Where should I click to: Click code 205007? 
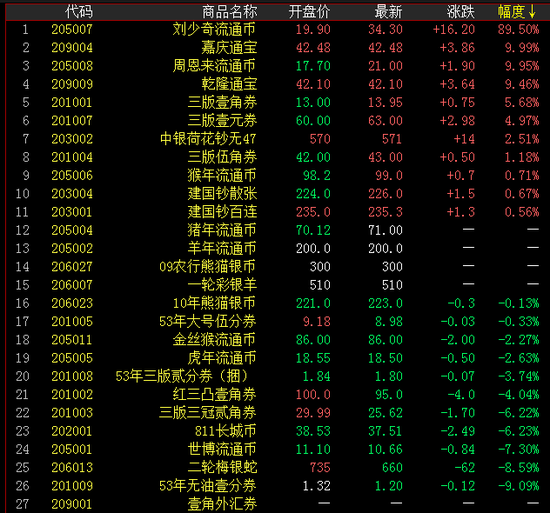click(x=72, y=29)
